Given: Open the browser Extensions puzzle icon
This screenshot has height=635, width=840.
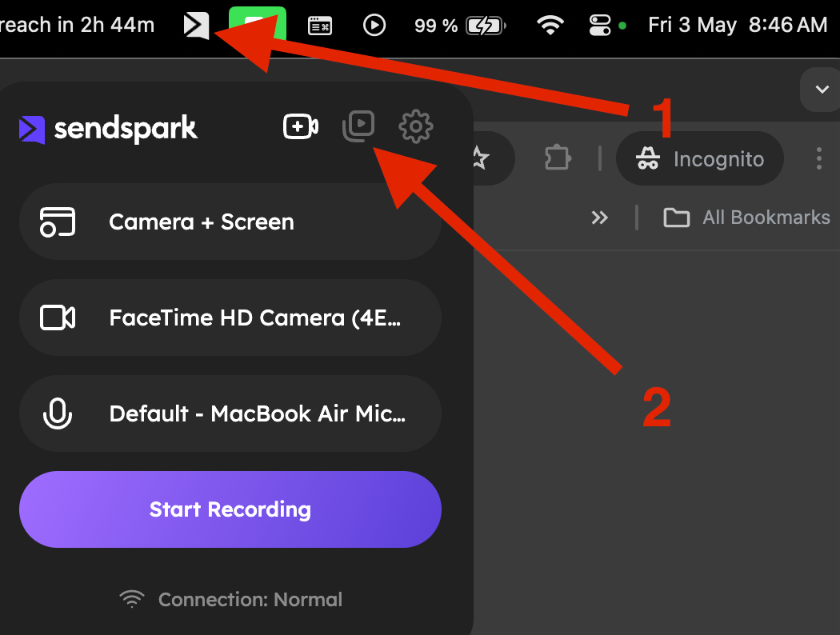Looking at the screenshot, I should 557,158.
